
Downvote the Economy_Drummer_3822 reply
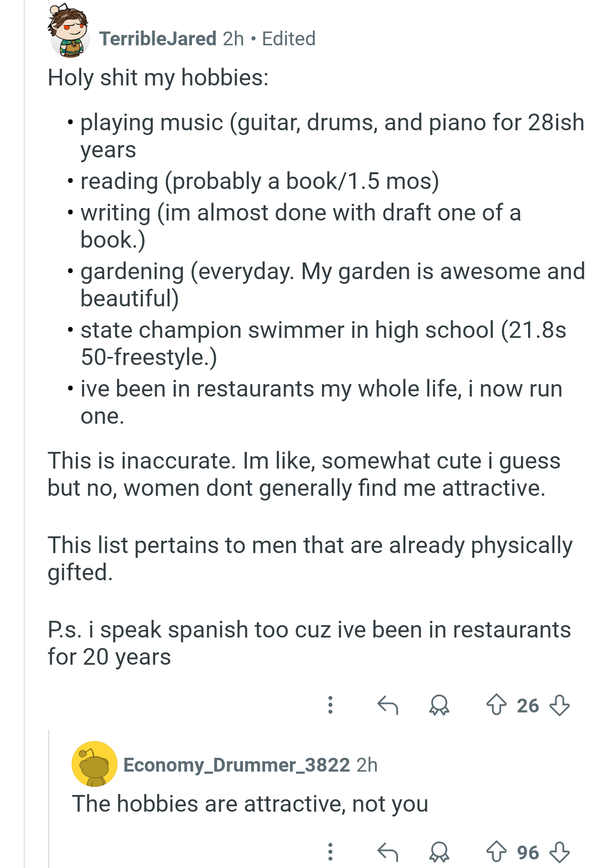pos(559,852)
